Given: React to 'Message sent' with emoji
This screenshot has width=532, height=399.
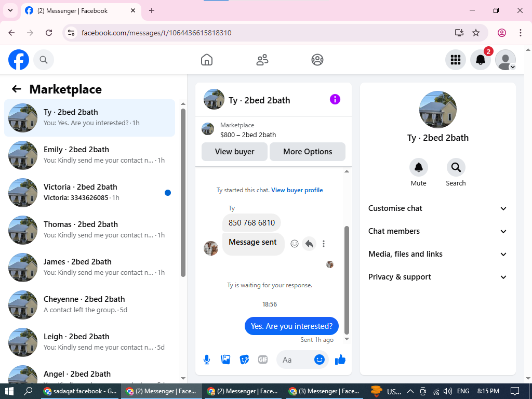Looking at the screenshot, I should pyautogui.click(x=295, y=244).
